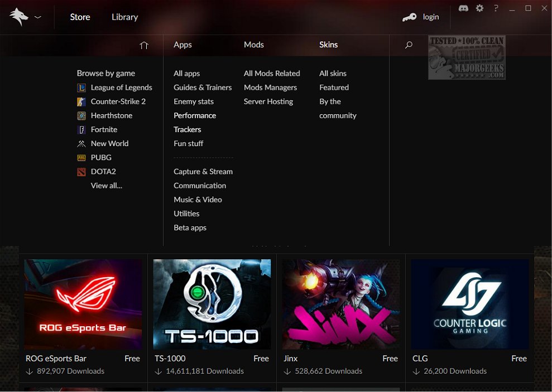552x392 pixels.
Task: Click the login link
Action: [430, 17]
